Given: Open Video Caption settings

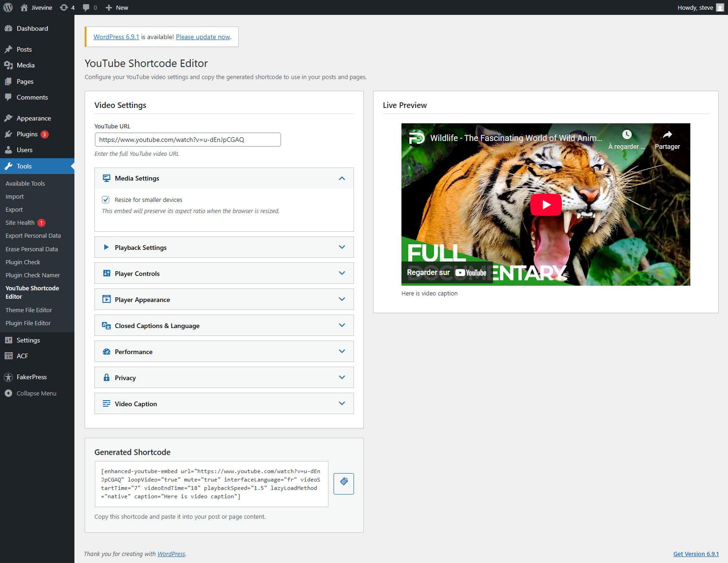Looking at the screenshot, I should point(224,403).
